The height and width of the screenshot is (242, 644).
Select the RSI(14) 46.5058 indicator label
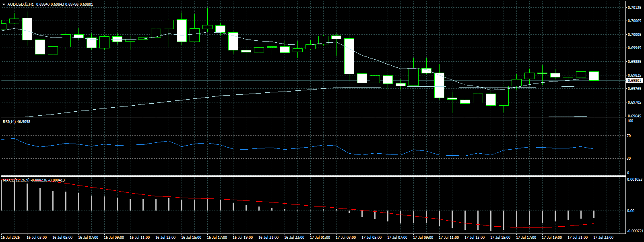coord(17,121)
